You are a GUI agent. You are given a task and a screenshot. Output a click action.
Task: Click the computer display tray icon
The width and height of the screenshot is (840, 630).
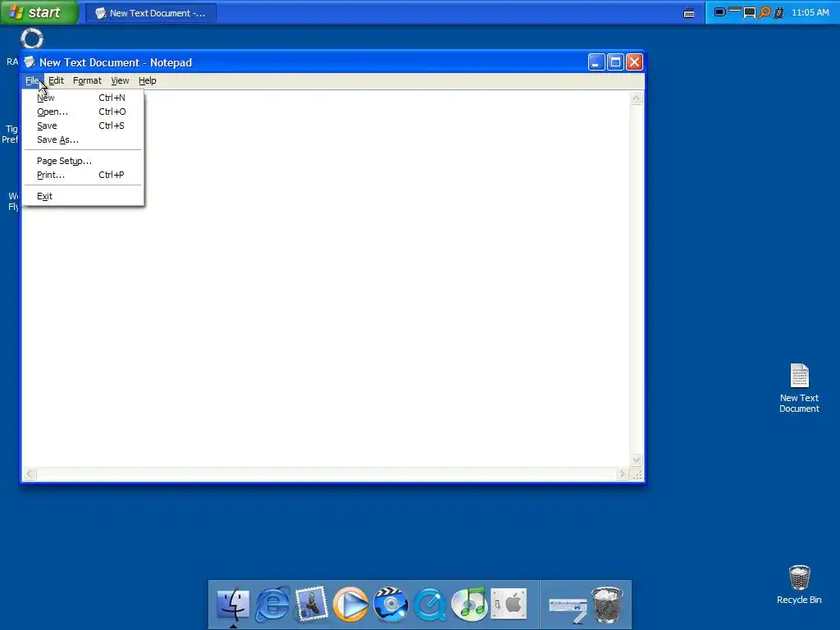(750, 12)
